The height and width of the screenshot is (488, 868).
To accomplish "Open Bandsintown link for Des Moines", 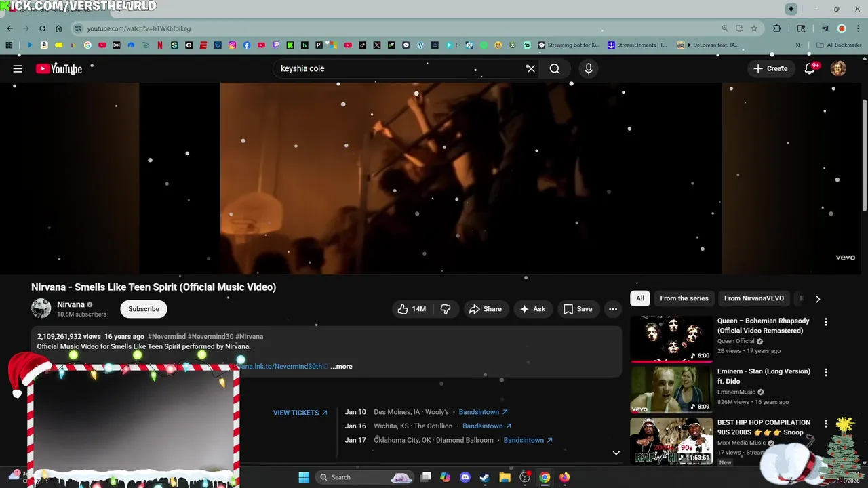I will (x=483, y=412).
